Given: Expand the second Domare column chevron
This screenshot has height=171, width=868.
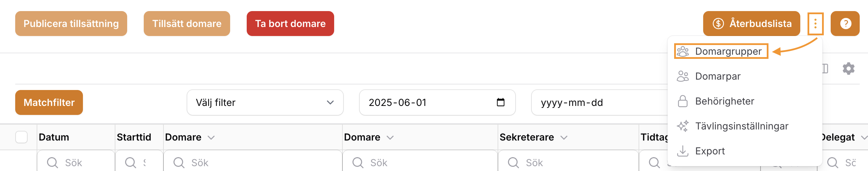Looking at the screenshot, I should 390,138.
